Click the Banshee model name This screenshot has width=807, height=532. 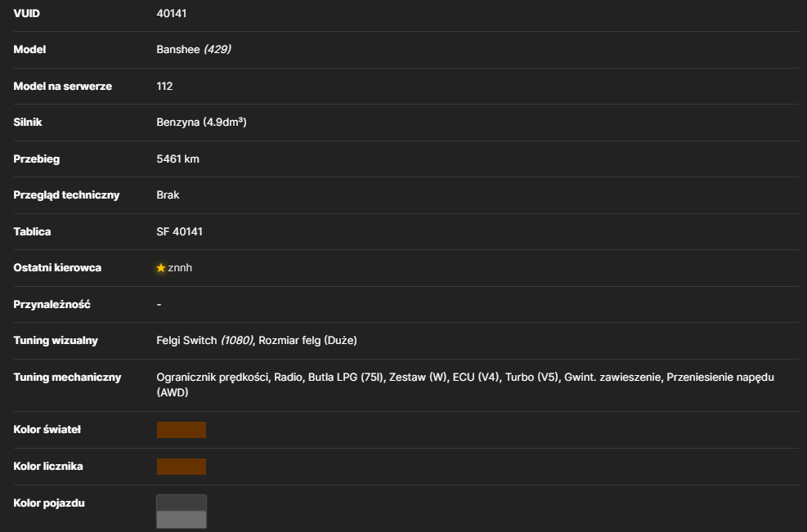178,49
